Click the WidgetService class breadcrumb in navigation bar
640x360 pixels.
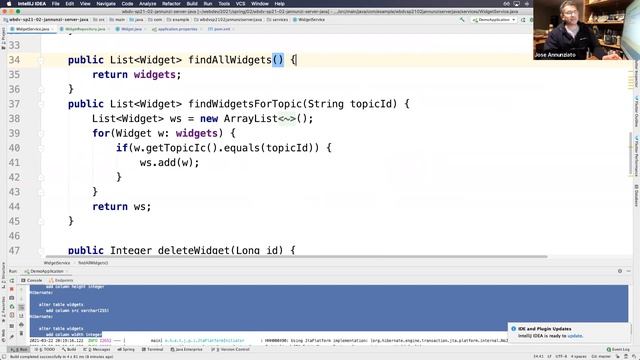(x=309, y=20)
